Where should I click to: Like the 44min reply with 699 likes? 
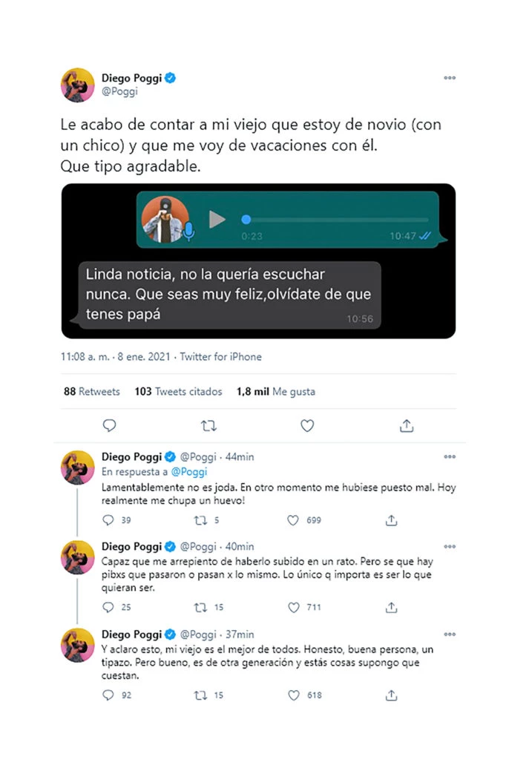click(294, 521)
